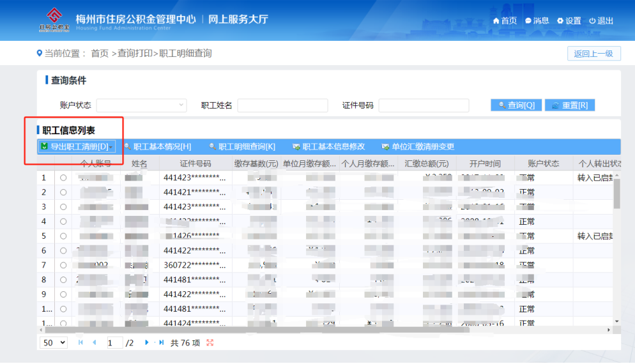Sort by 个人账号 column header

(96, 163)
